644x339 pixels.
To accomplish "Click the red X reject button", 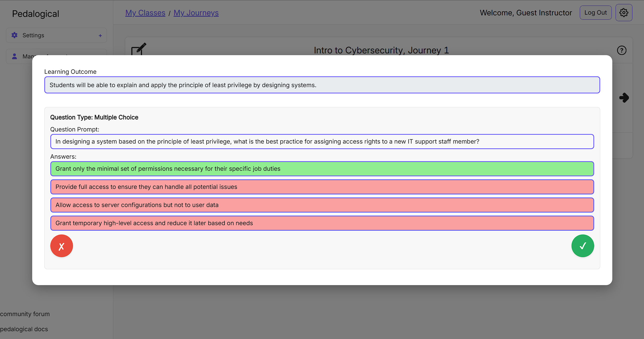I will [62, 246].
